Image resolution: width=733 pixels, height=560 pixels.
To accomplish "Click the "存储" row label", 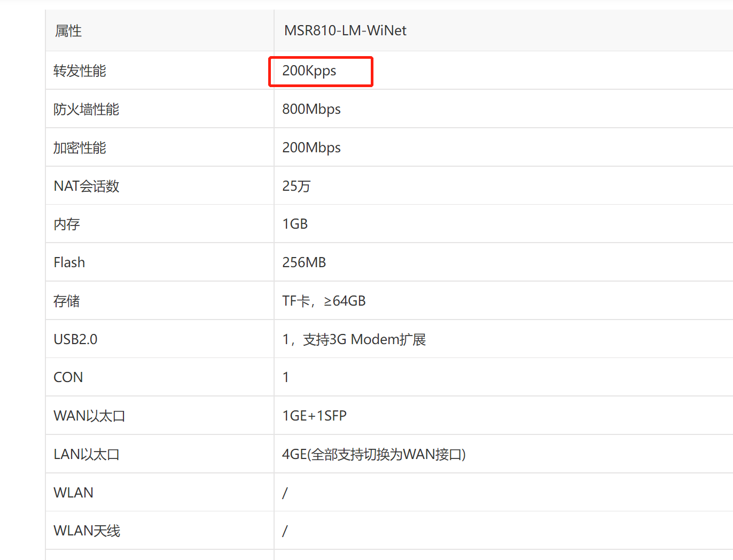I will 67,301.
